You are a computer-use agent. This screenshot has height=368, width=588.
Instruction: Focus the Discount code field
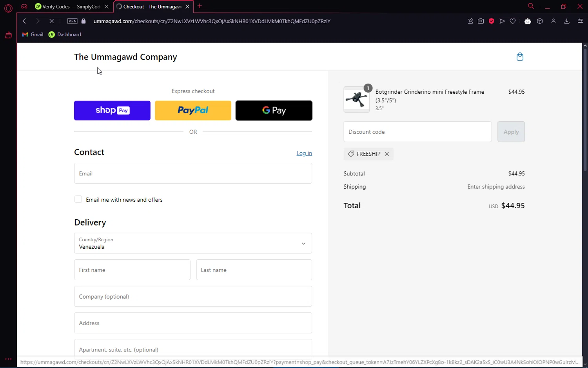pyautogui.click(x=417, y=132)
